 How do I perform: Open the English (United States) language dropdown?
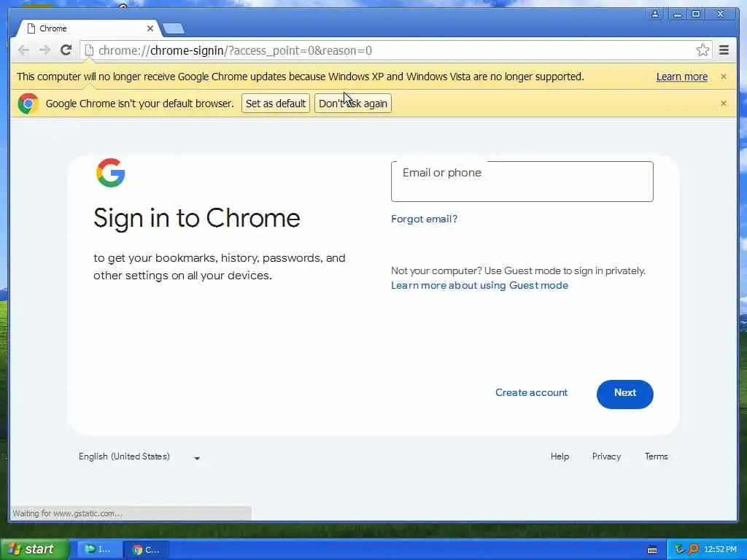coord(139,456)
